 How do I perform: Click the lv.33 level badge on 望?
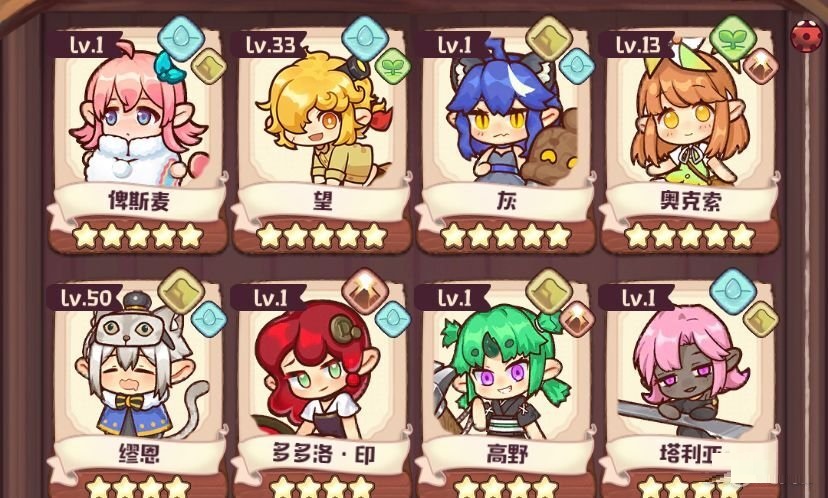pyautogui.click(x=269, y=45)
